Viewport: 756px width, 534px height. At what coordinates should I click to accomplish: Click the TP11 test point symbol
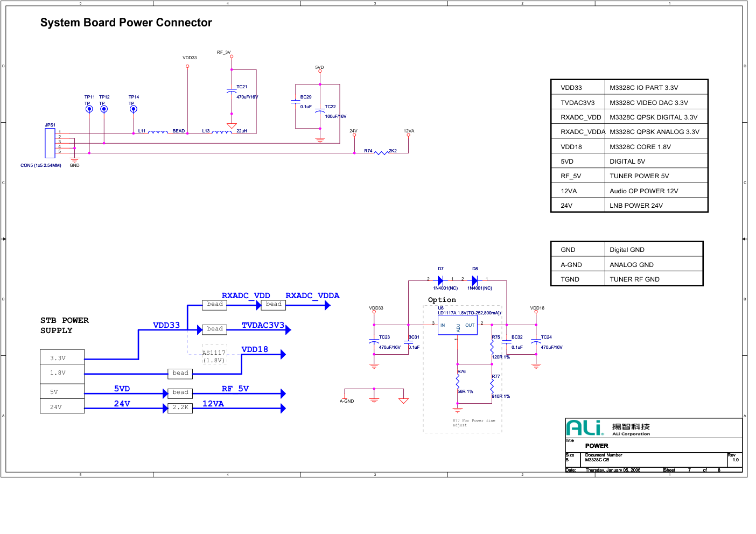tap(89, 109)
